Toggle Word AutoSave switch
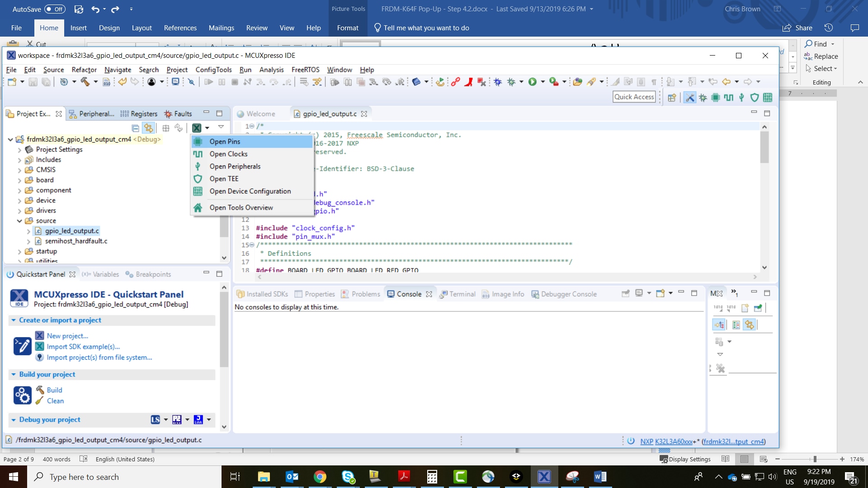The image size is (868, 488). point(55,9)
